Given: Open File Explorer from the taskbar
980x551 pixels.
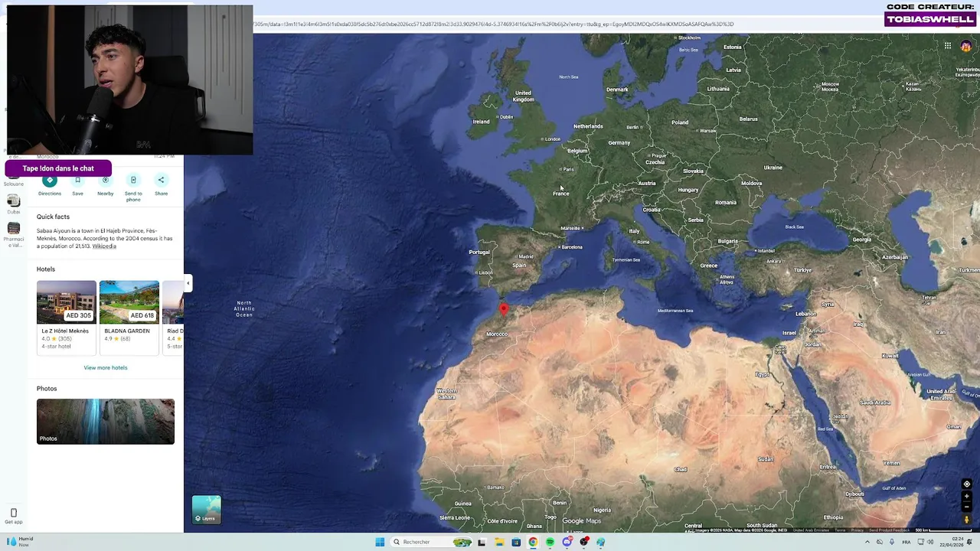Looking at the screenshot, I should point(498,542).
